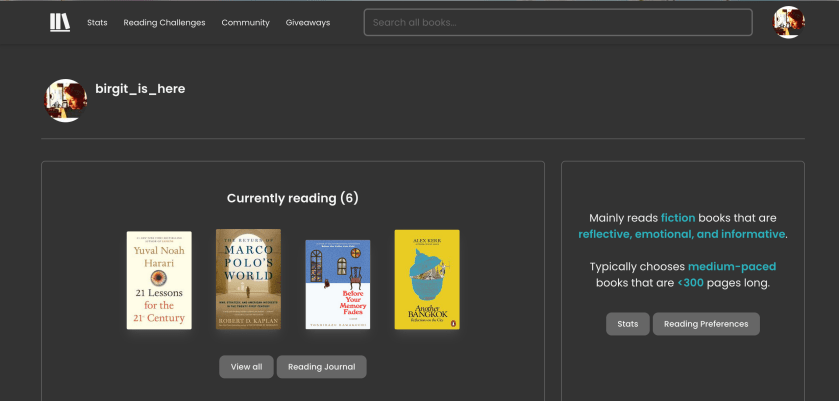Click the StoryGraph logo icon
839x401 pixels.
60,22
